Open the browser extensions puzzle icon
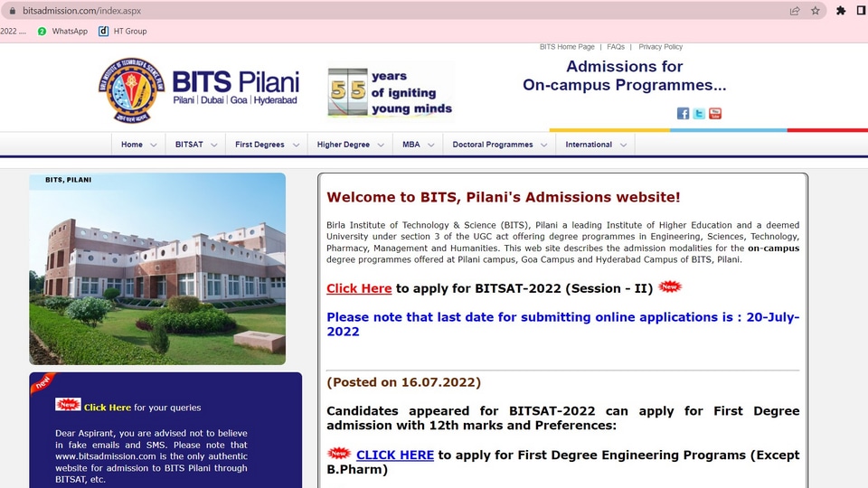This screenshot has width=868, height=488. click(x=841, y=11)
